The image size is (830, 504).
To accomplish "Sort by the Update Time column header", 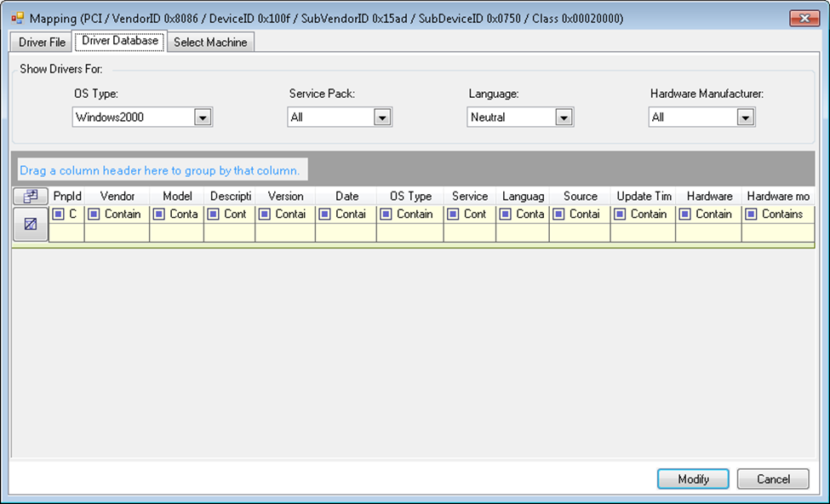I will tap(644, 197).
